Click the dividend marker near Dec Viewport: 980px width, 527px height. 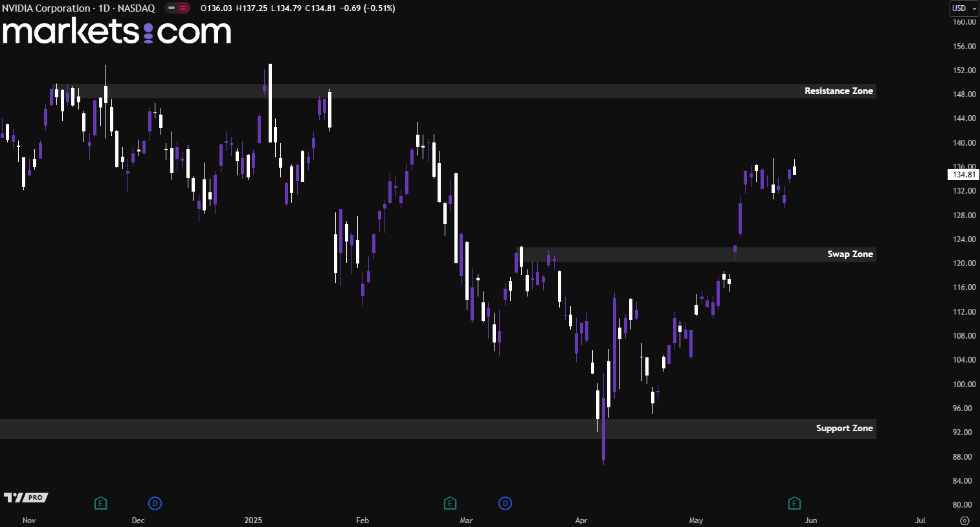(x=155, y=503)
